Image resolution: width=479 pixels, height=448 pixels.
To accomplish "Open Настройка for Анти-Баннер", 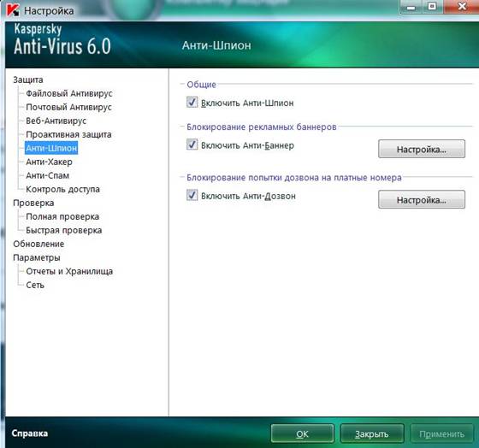I will pyautogui.click(x=422, y=149).
